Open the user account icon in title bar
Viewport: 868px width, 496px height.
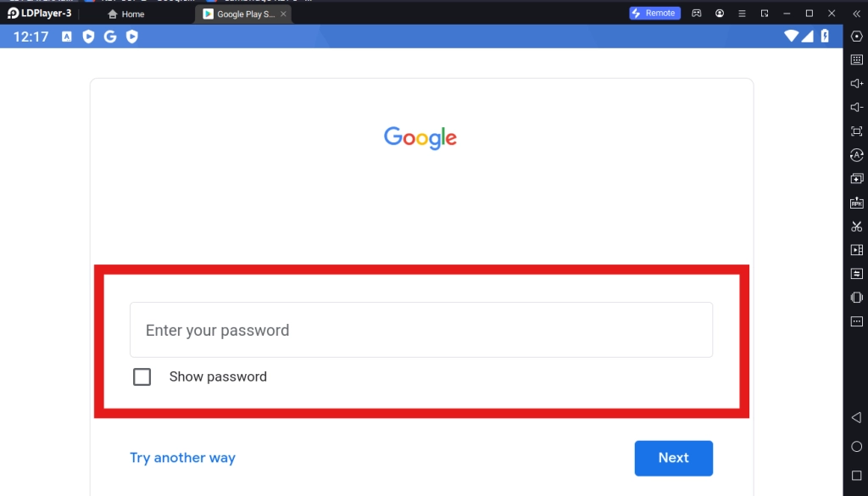coord(720,14)
